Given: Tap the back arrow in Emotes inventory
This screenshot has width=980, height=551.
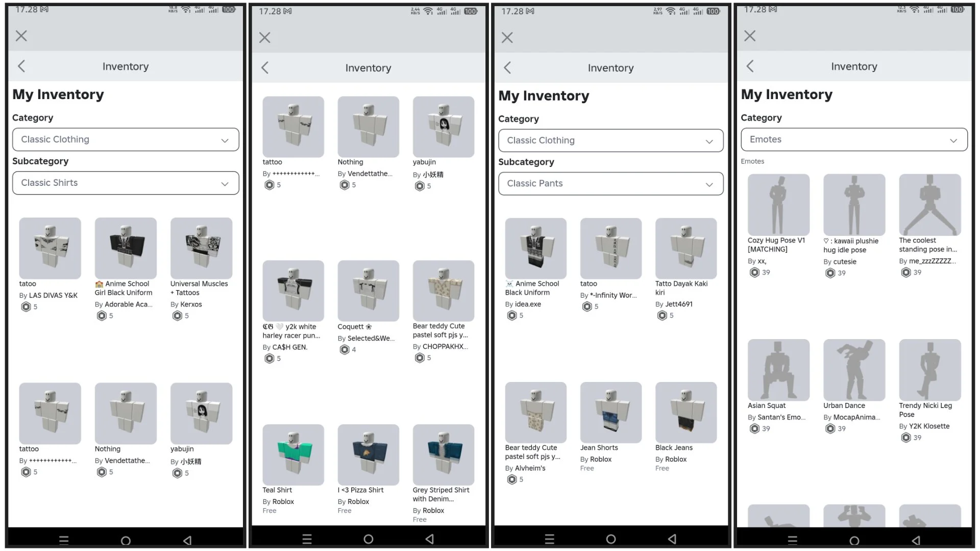Looking at the screenshot, I should (750, 66).
